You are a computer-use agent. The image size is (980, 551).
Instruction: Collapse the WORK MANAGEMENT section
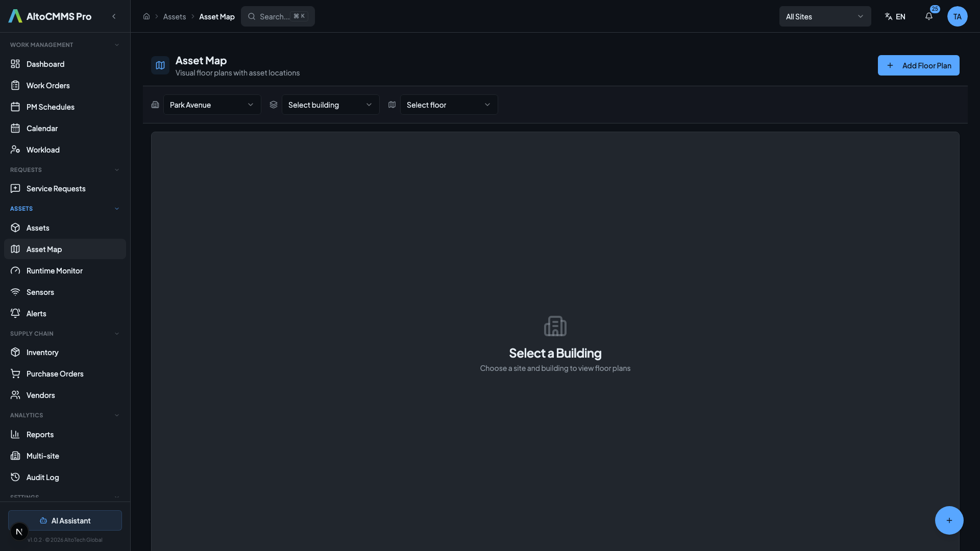tap(117, 44)
